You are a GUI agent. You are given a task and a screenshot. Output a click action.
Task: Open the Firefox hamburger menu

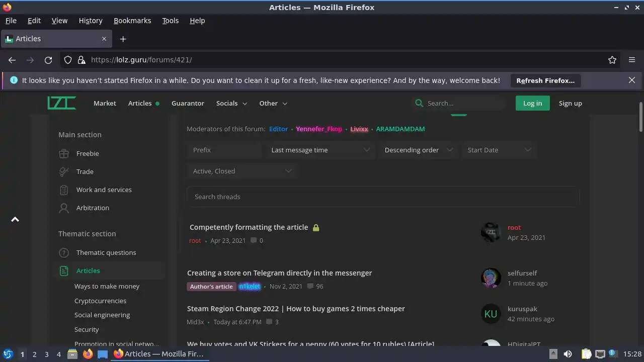tap(632, 60)
